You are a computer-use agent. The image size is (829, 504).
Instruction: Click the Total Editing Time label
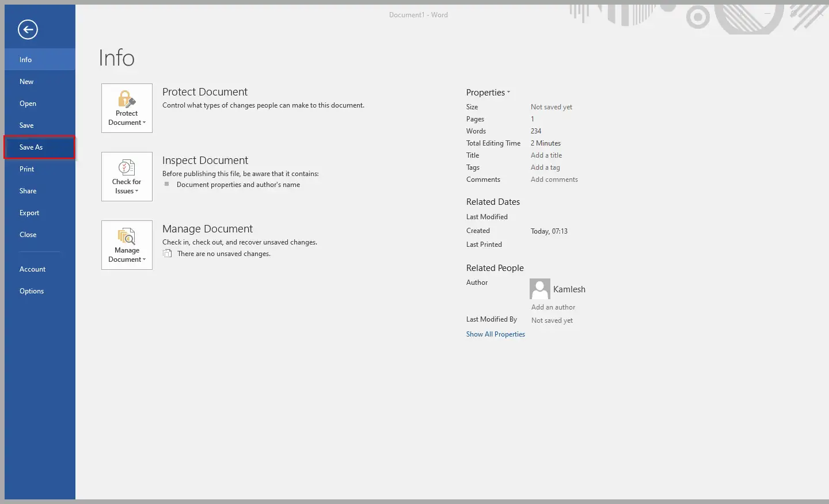(x=493, y=143)
